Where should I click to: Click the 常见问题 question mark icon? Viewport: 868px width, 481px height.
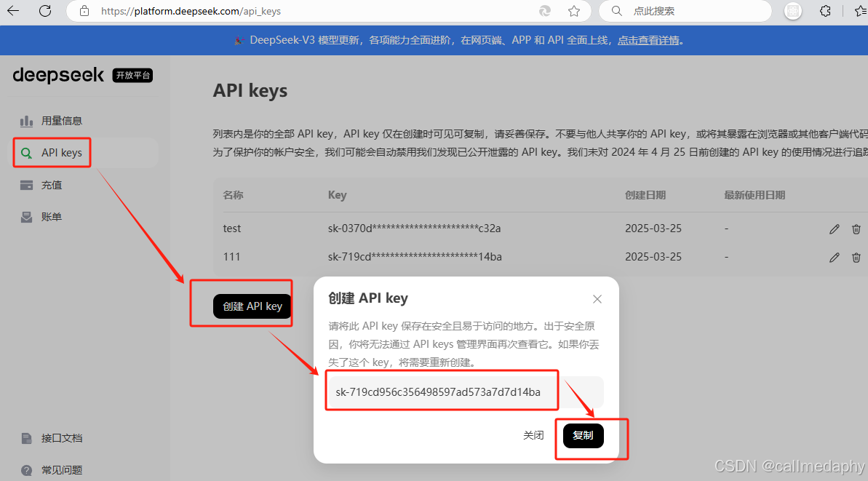point(27,471)
